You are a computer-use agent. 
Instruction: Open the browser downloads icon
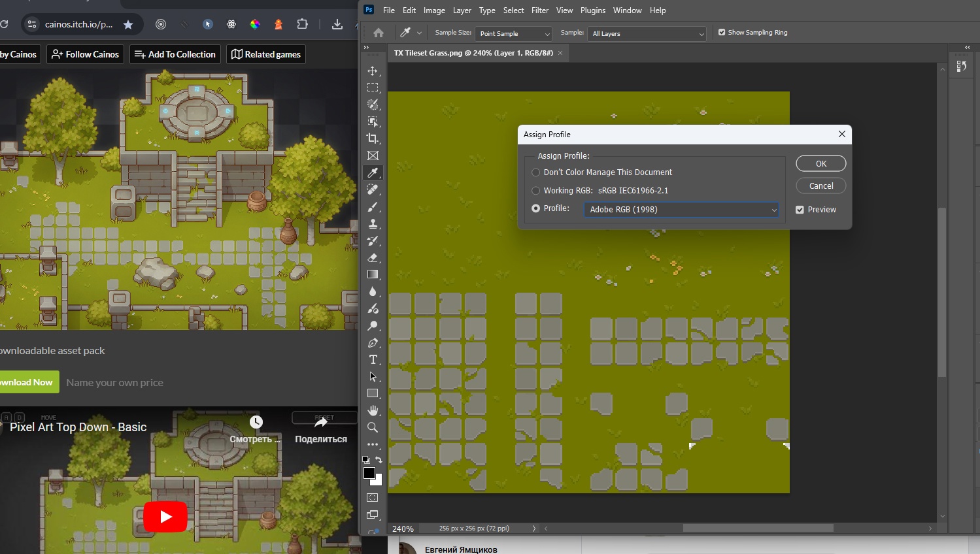tap(337, 24)
